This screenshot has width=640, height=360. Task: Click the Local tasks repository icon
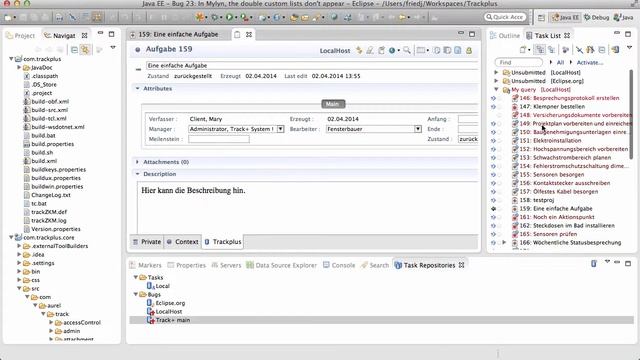pos(150,286)
